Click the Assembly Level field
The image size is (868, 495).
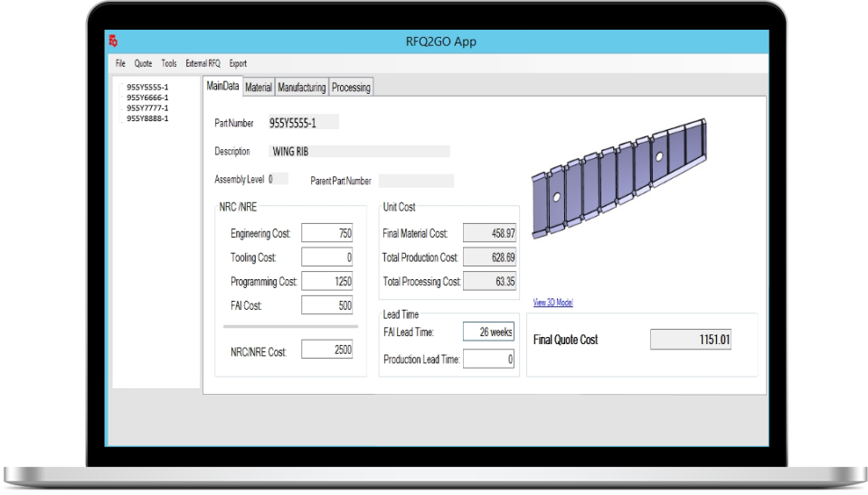coord(278,179)
